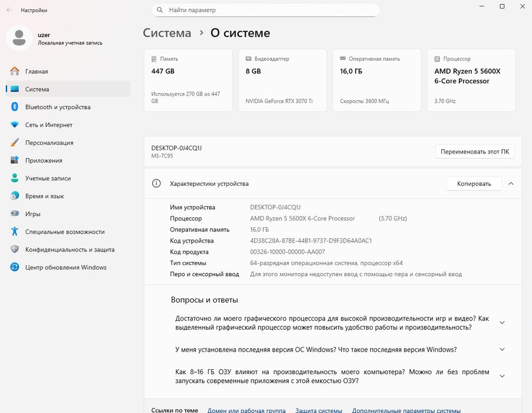The height and width of the screenshot is (413, 532).
Task: Open the Защита системы link
Action: [x=318, y=410]
